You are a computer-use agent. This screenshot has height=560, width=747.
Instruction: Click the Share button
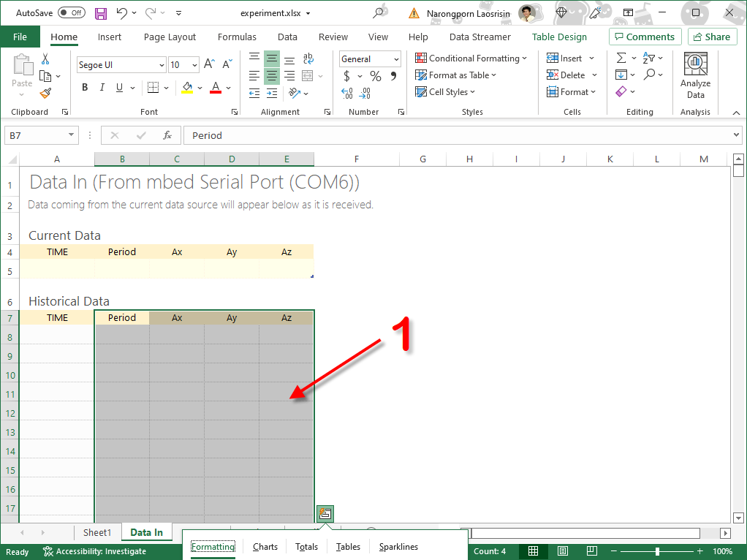[x=712, y=37]
